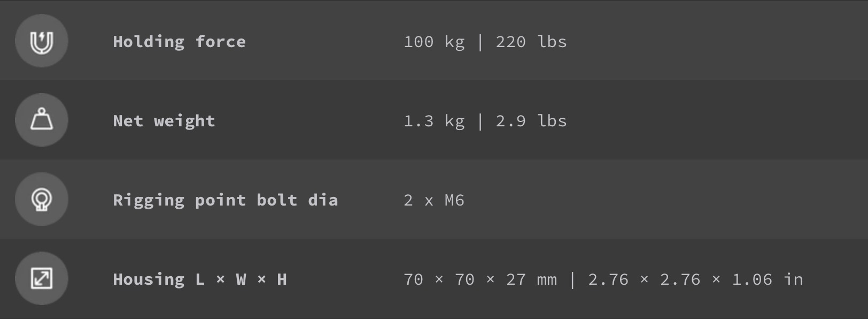Select the first 2.76 in inch dimensions
The height and width of the screenshot is (319, 868).
(x=608, y=279)
